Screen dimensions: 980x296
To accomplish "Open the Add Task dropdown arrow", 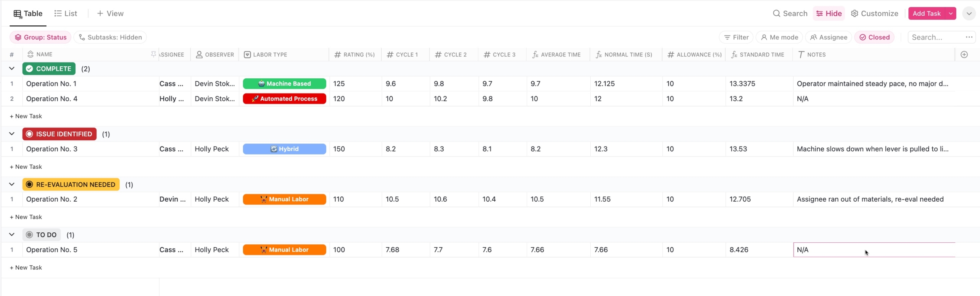I will pos(951,13).
